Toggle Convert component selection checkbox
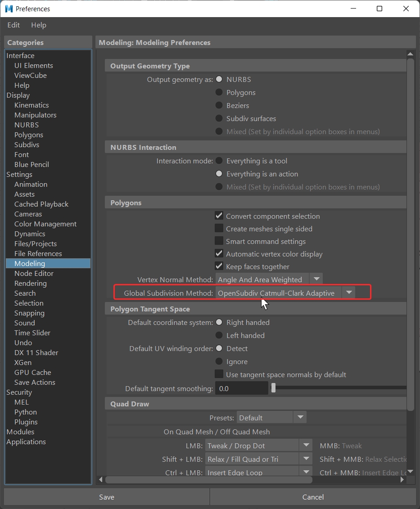420x509 pixels. (x=219, y=216)
